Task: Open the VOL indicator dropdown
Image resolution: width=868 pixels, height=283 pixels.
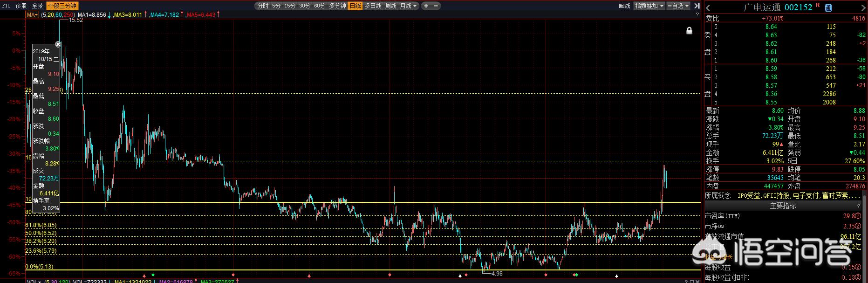Action: point(34,282)
